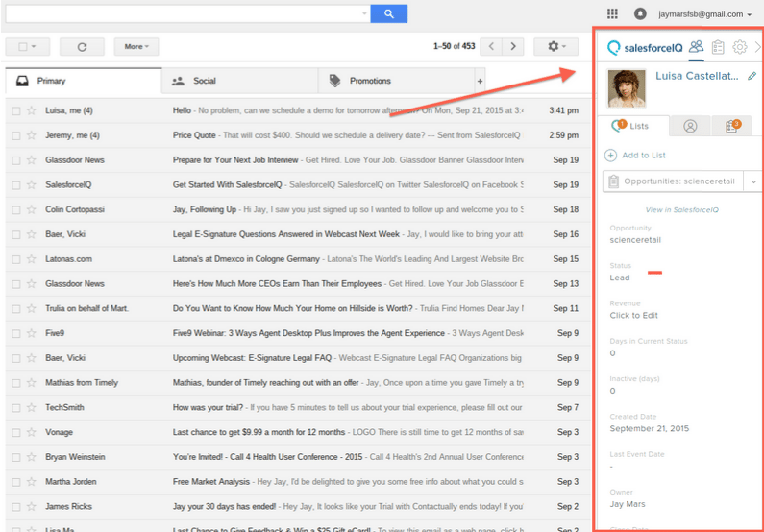Screen dimensions: 764x532
Task: Open the Gmail settings gear dropdown
Action: point(556,46)
